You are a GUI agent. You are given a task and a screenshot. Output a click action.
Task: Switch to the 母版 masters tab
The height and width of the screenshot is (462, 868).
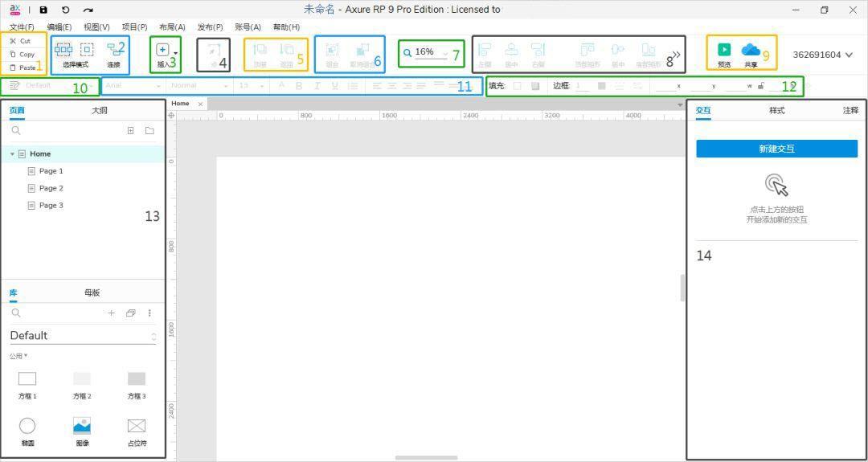(x=92, y=292)
